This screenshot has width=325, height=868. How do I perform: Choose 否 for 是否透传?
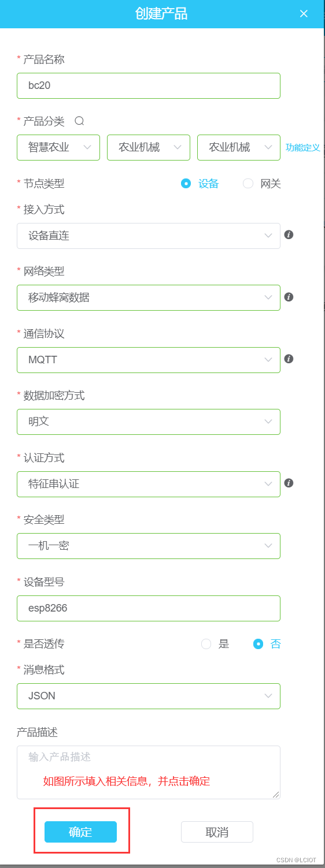click(x=258, y=644)
